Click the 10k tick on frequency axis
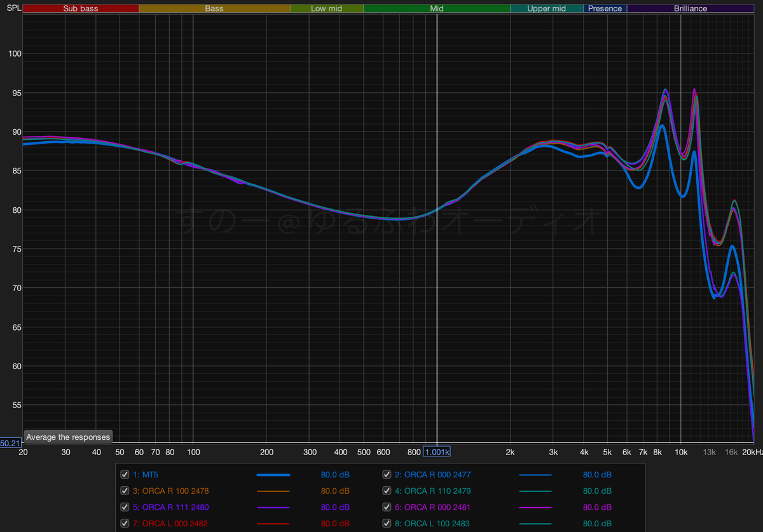 (x=681, y=452)
